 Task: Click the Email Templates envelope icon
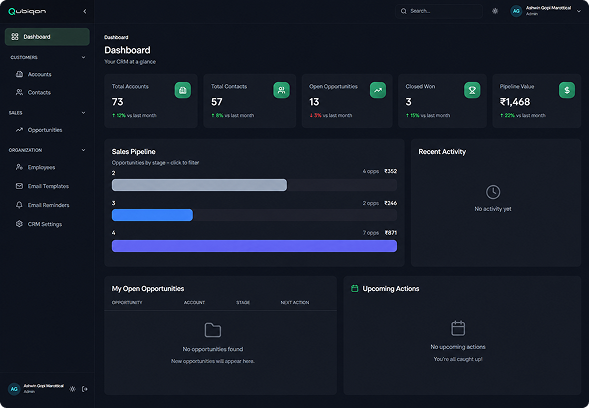coord(19,186)
